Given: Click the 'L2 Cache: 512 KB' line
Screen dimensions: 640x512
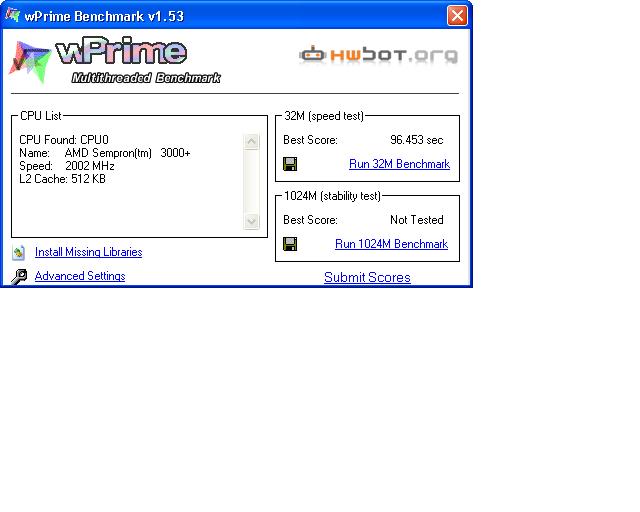Looking at the screenshot, I should 62,179.
